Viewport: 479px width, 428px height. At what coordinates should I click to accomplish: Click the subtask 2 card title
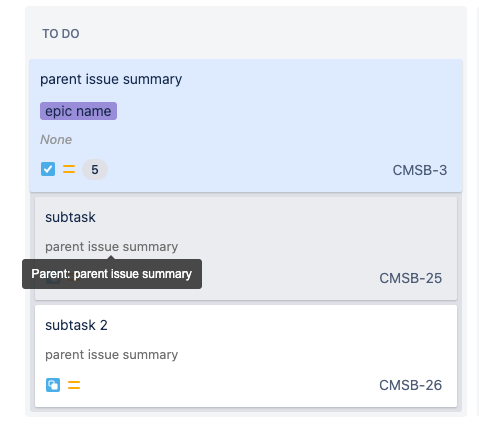[x=76, y=325]
